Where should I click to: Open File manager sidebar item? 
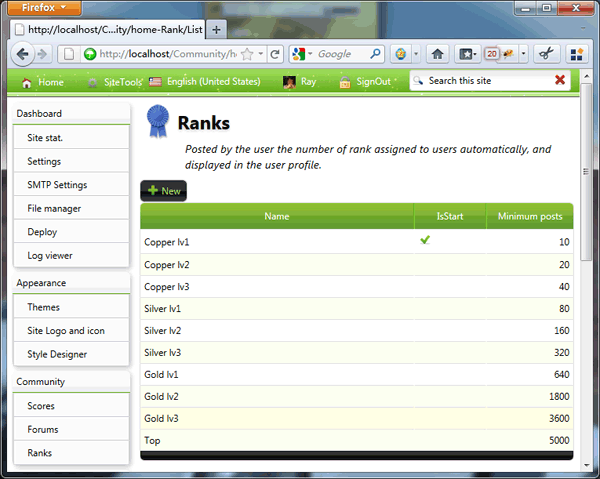click(71, 209)
